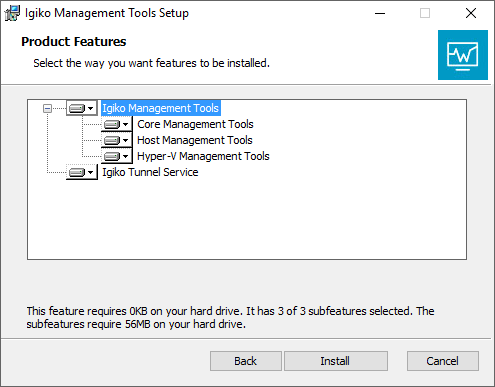Click drive icon beside Host Management Tools

coord(112,140)
